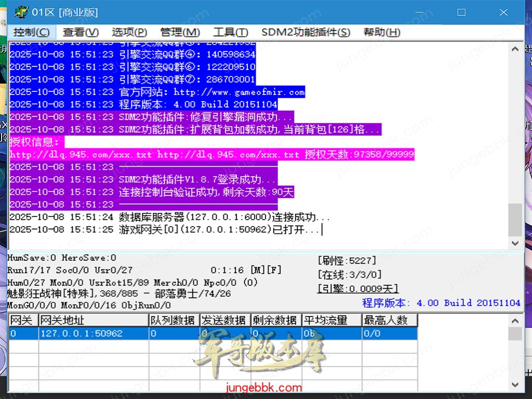532x399 pixels.
Task: Open the 帮助(H) menu
Action: click(381, 32)
